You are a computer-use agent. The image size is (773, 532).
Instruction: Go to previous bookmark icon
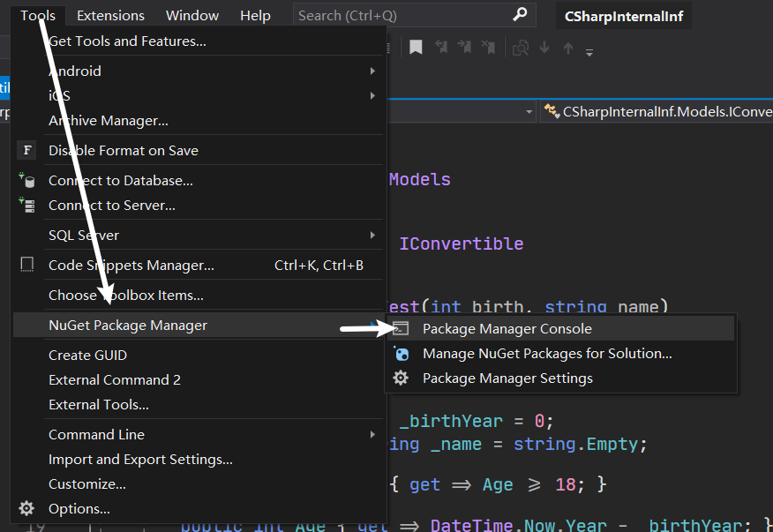[441, 47]
